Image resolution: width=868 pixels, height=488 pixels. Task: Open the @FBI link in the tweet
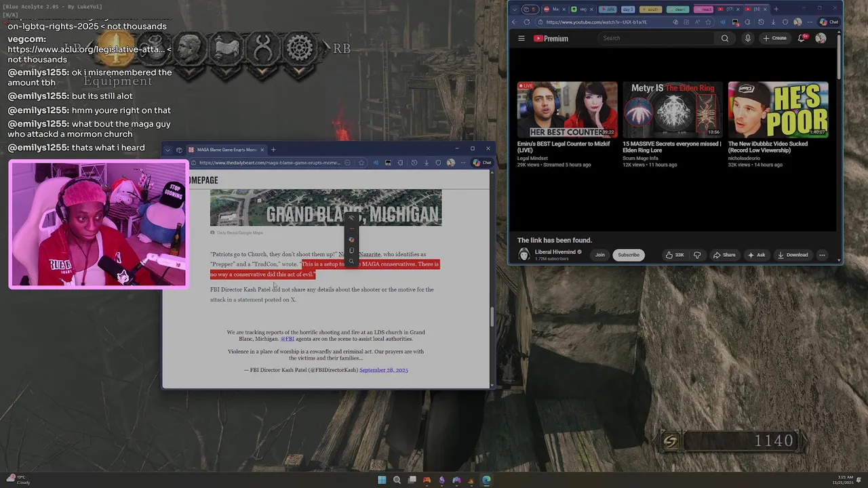[288, 339]
